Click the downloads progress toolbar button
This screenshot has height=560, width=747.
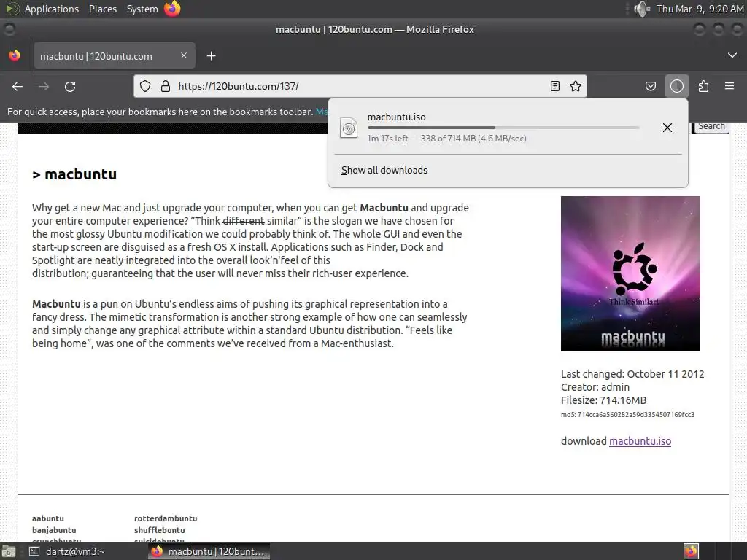click(676, 86)
